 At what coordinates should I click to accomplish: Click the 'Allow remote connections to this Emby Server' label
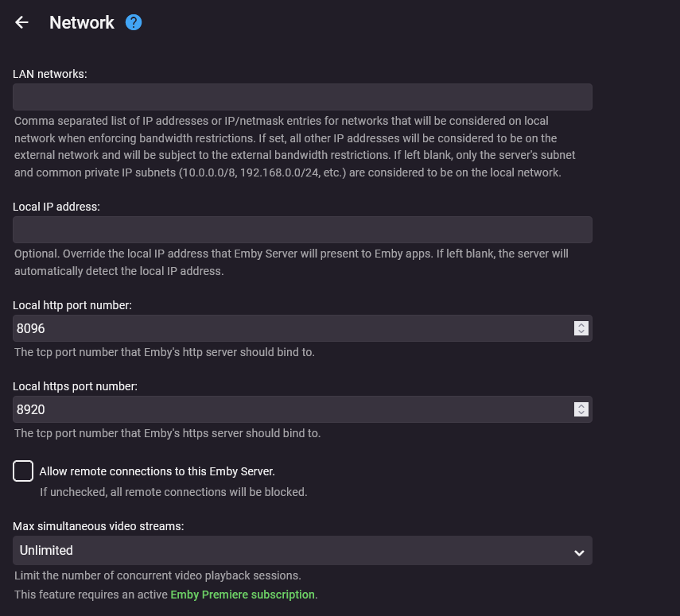click(157, 471)
